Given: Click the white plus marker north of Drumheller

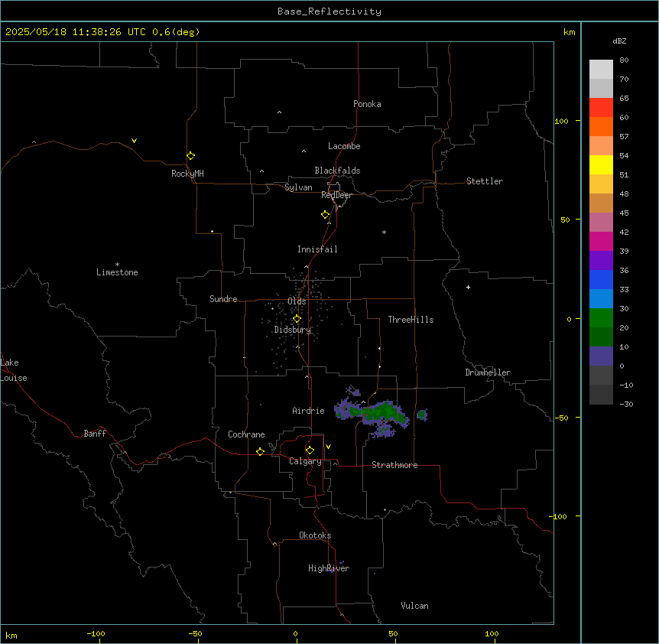Looking at the screenshot, I should 468,287.
